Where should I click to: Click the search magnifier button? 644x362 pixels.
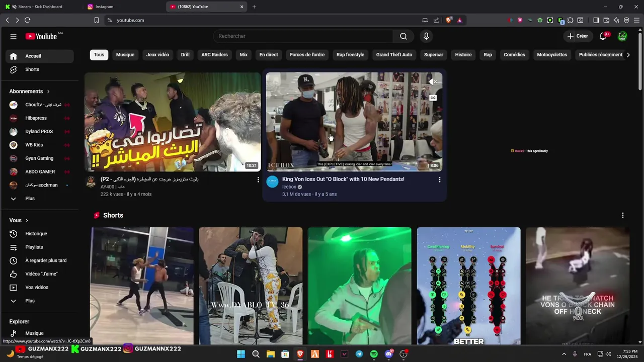[x=404, y=36]
